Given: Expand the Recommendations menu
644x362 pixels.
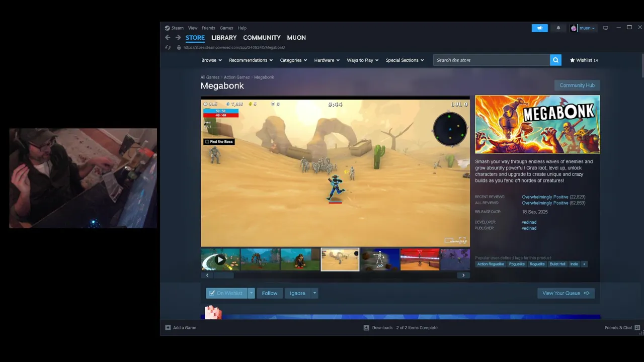Looking at the screenshot, I should [x=251, y=60].
